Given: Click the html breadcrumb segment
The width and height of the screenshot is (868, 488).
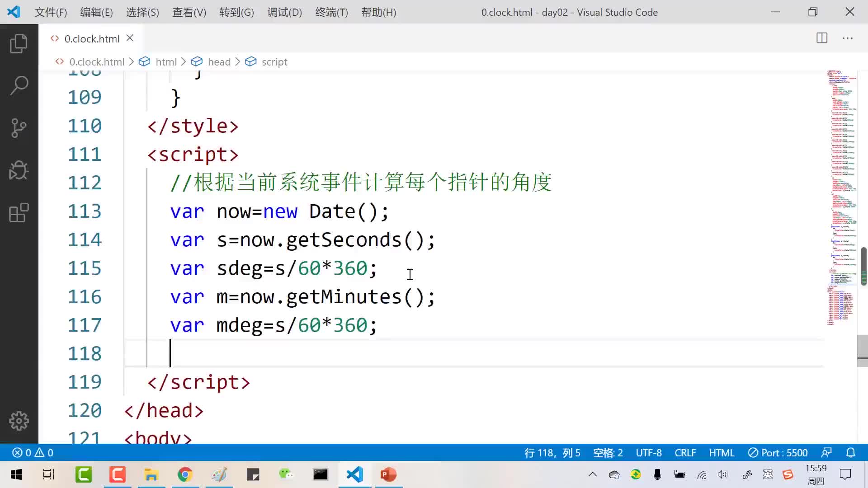Looking at the screenshot, I should pos(166,62).
